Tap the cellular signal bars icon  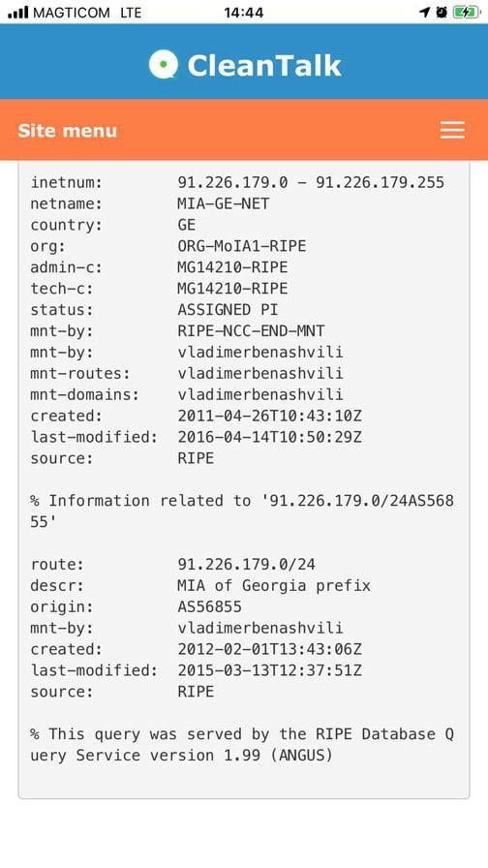tap(17, 13)
